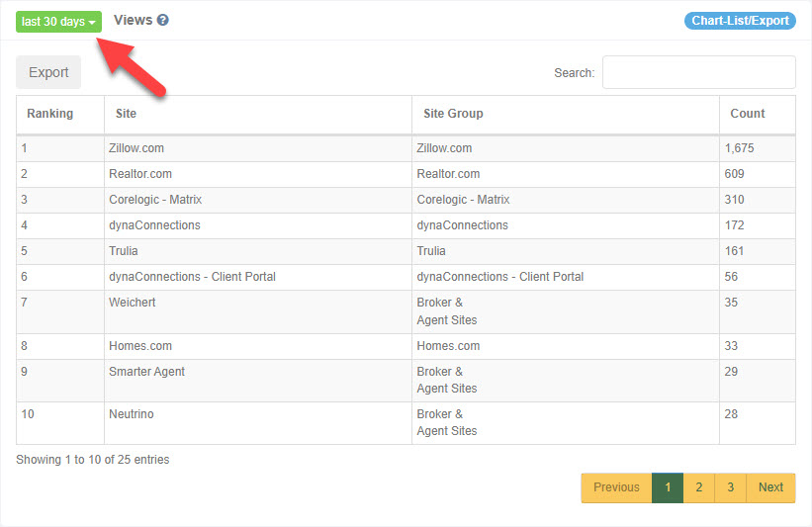Viewport: 812px width, 527px height.
Task: Click the 56 count value
Action: tap(731, 277)
